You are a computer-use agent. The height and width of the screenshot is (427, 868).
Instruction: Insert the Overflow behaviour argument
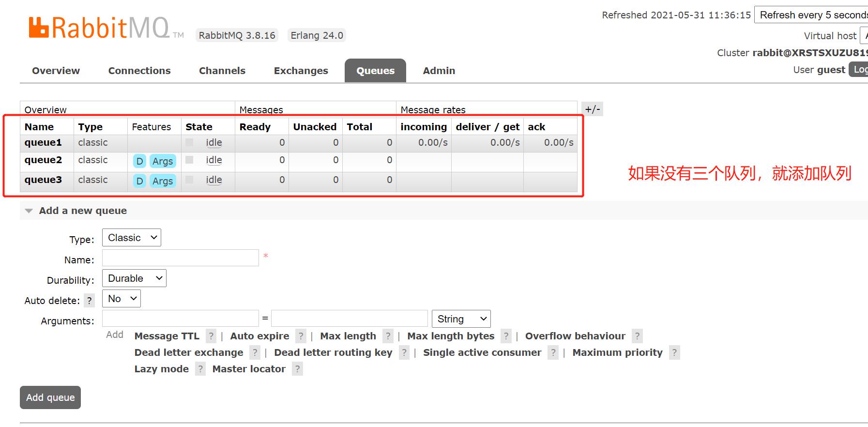[575, 336]
